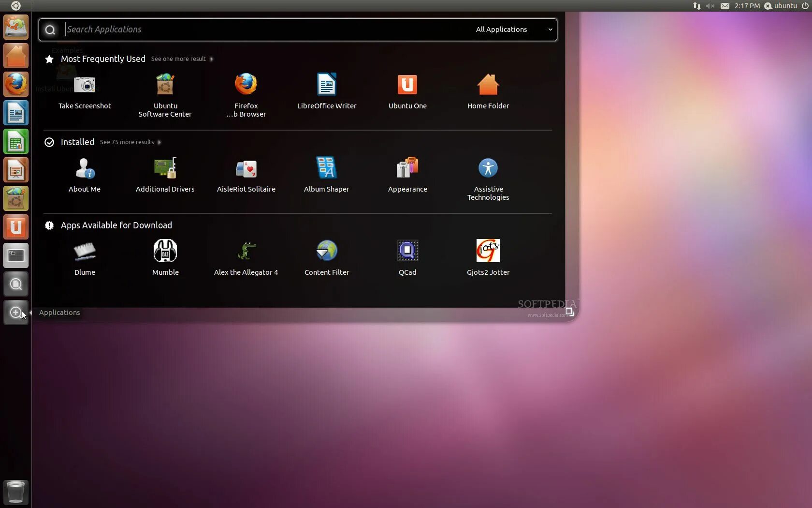The image size is (812, 508).
Task: Launch Assistive Technologies
Action: pyautogui.click(x=488, y=179)
